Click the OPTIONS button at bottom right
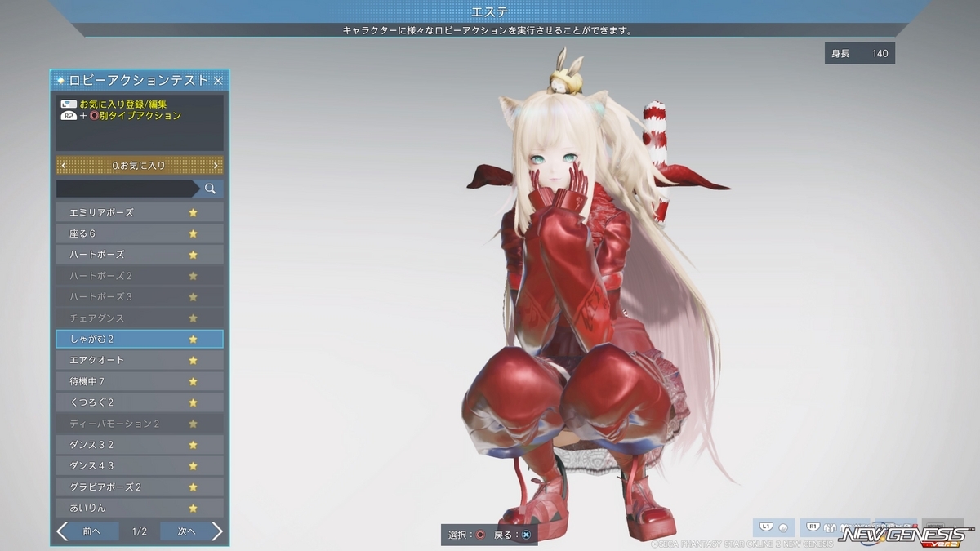The image size is (980, 551). (x=944, y=527)
